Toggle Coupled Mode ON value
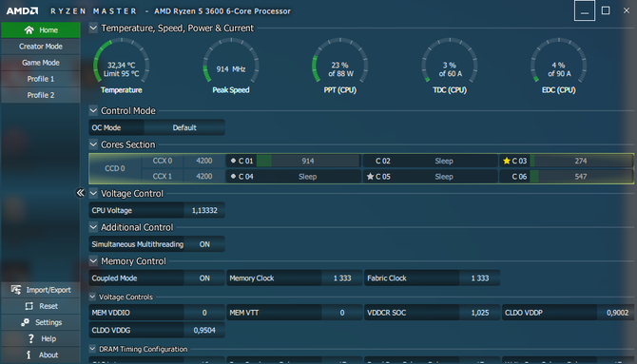The height and width of the screenshot is (364, 637). click(204, 278)
